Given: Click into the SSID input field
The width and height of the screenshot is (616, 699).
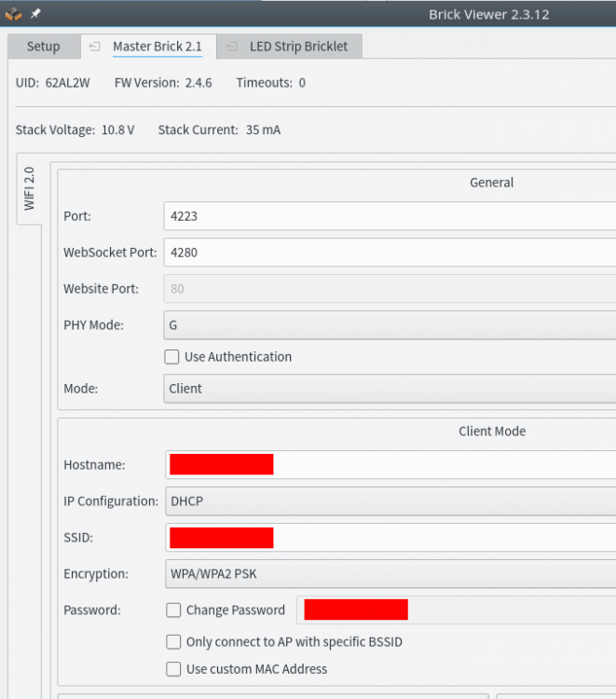Looking at the screenshot, I should tap(390, 538).
